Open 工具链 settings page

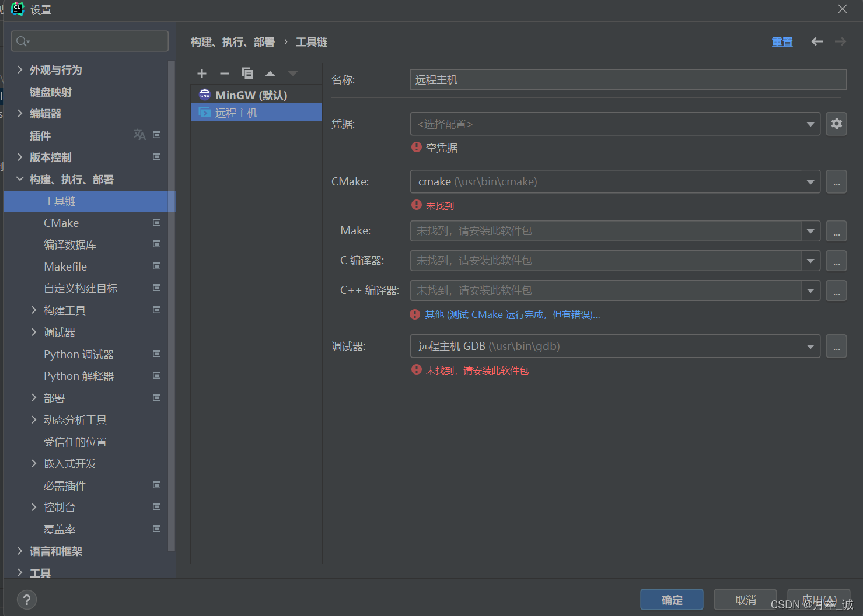coord(89,201)
